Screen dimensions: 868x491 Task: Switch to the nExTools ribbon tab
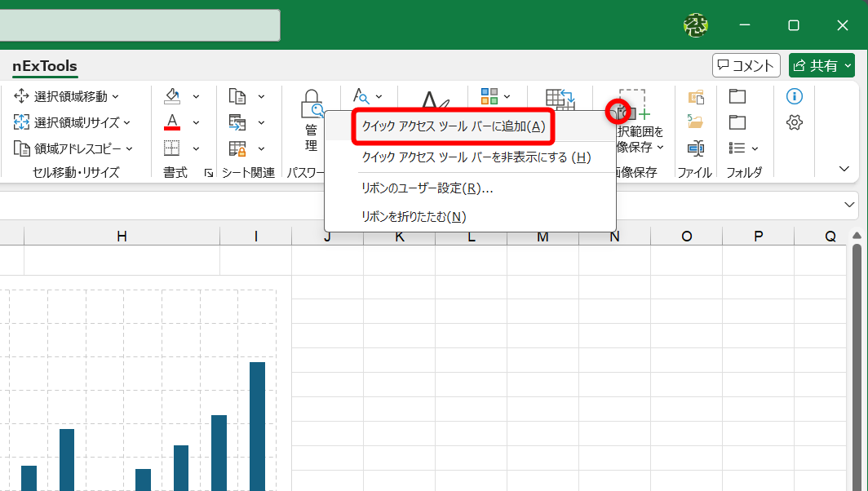click(45, 66)
